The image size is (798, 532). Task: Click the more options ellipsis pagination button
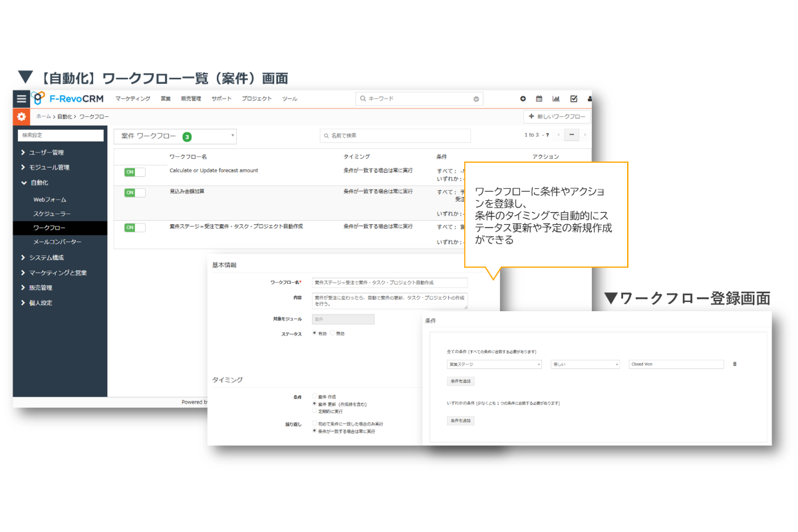click(x=571, y=135)
